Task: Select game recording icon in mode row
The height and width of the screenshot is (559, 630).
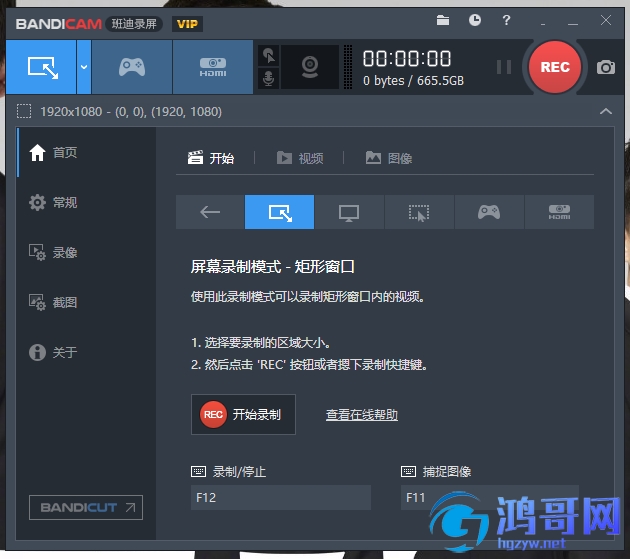Action: pyautogui.click(x=489, y=212)
